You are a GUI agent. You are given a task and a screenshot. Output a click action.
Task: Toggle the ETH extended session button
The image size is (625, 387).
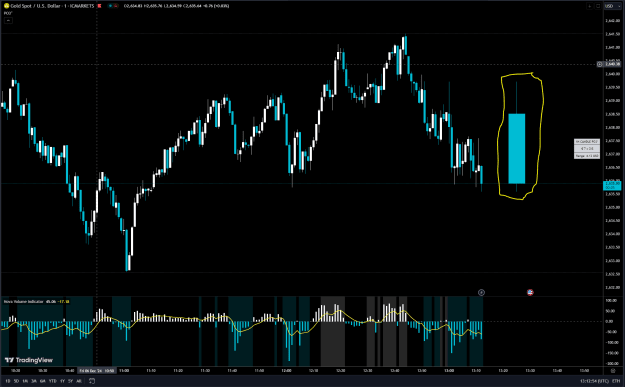[615, 381]
